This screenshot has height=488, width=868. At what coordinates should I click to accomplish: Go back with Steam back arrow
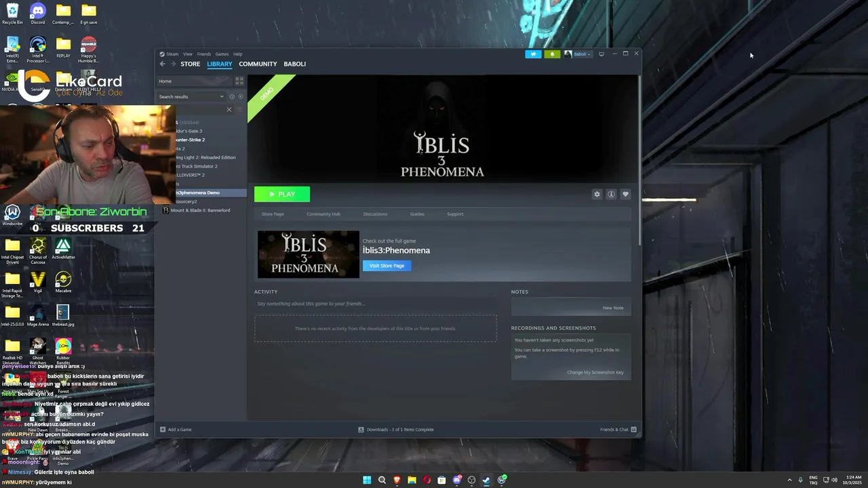[x=162, y=64]
